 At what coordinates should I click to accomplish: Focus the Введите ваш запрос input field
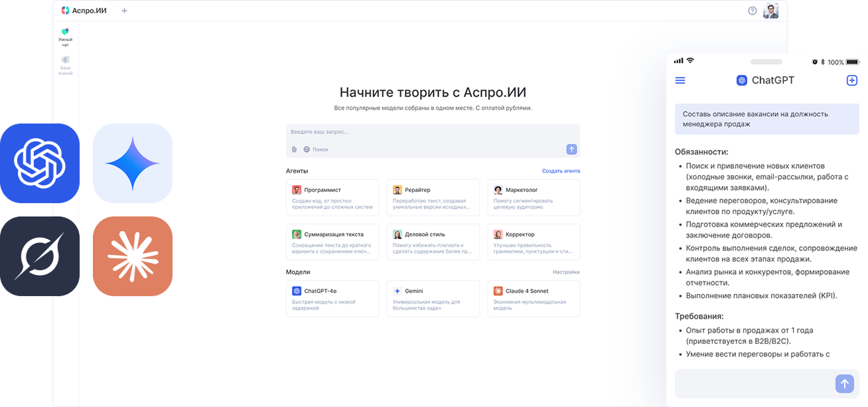click(433, 132)
